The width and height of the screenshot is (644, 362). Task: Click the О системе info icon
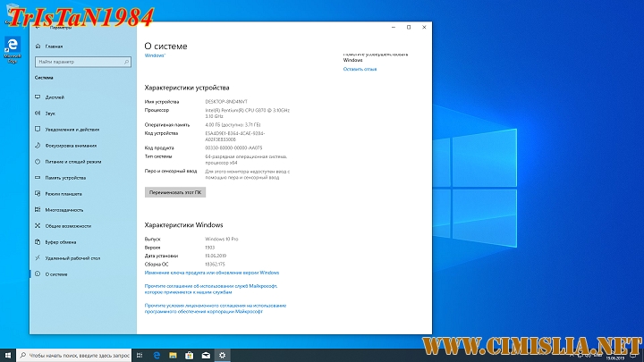(x=38, y=274)
